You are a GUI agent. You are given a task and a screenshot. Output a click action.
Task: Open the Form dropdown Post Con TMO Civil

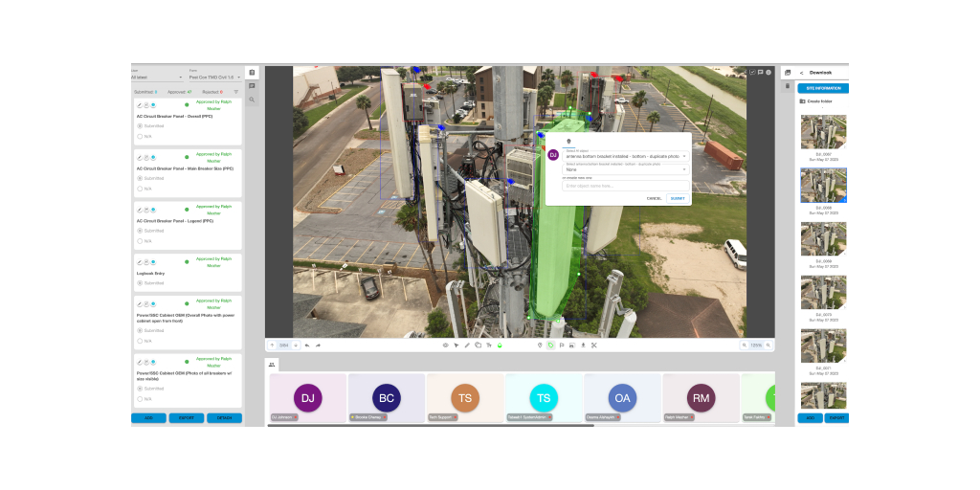tap(214, 77)
